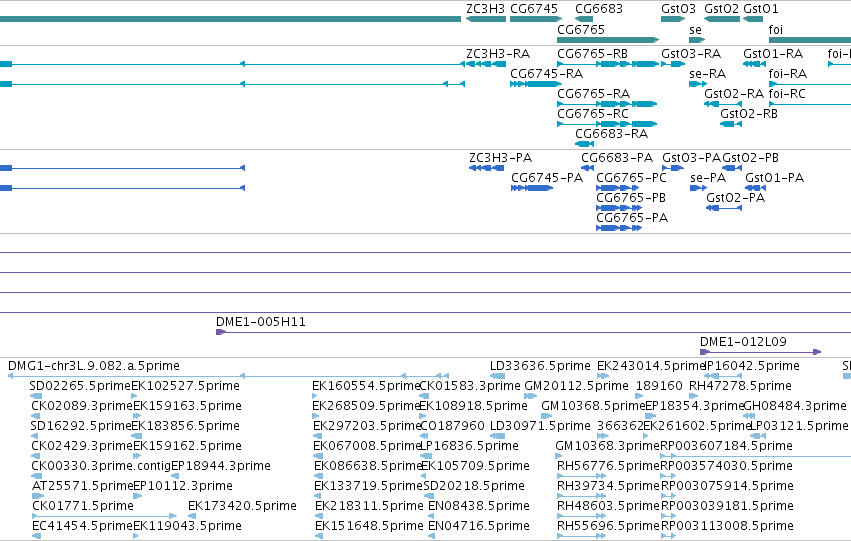The image size is (851, 541).
Task: Select transcript se-RA
Action: (x=697, y=84)
